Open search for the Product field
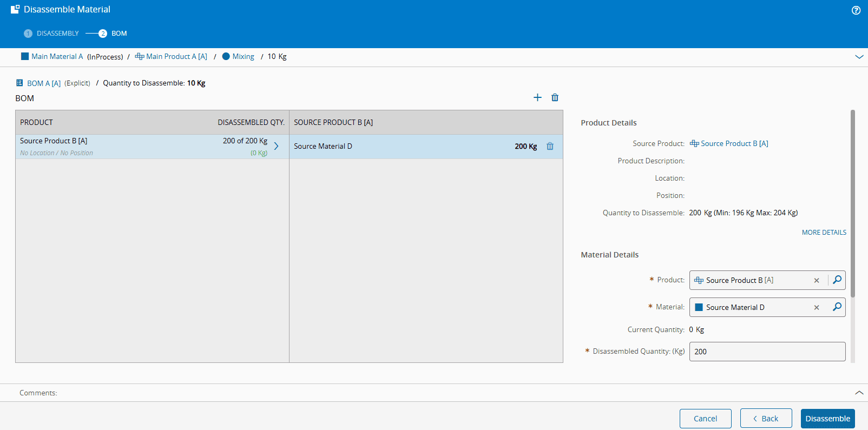This screenshot has width=868, height=430. (837, 280)
